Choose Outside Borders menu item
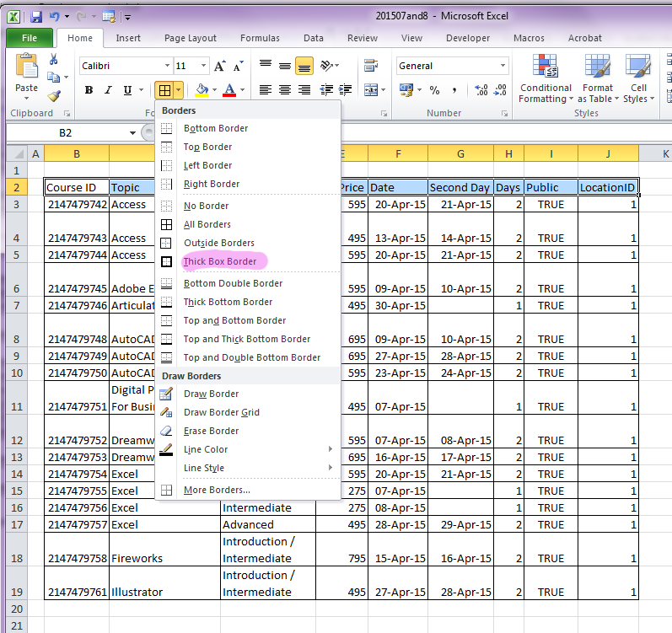The height and width of the screenshot is (633, 672). [247, 243]
